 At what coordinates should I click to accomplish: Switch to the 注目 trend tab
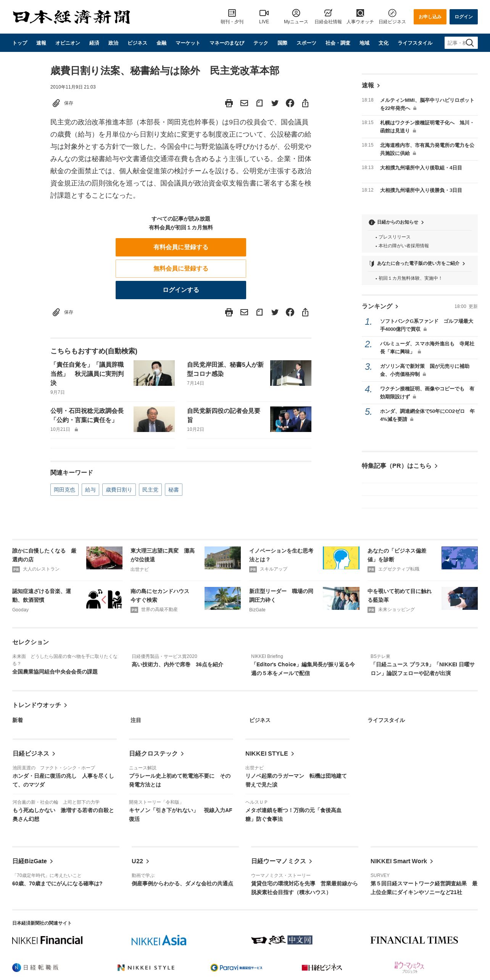[136, 720]
